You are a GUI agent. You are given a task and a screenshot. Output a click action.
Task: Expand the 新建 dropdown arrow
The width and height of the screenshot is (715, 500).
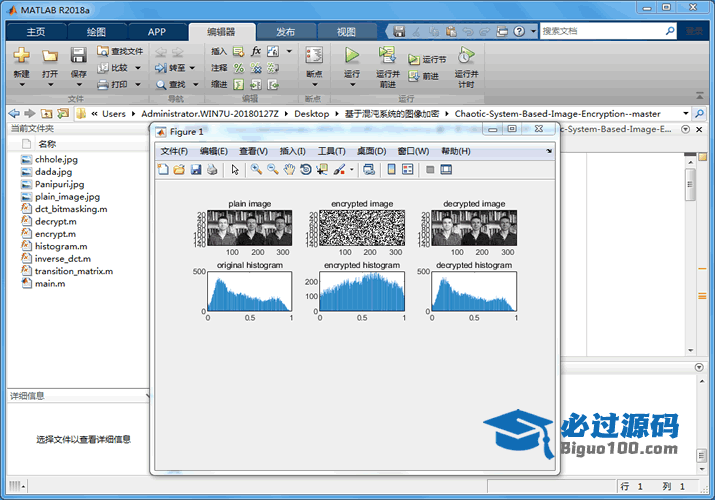[x=21, y=84]
